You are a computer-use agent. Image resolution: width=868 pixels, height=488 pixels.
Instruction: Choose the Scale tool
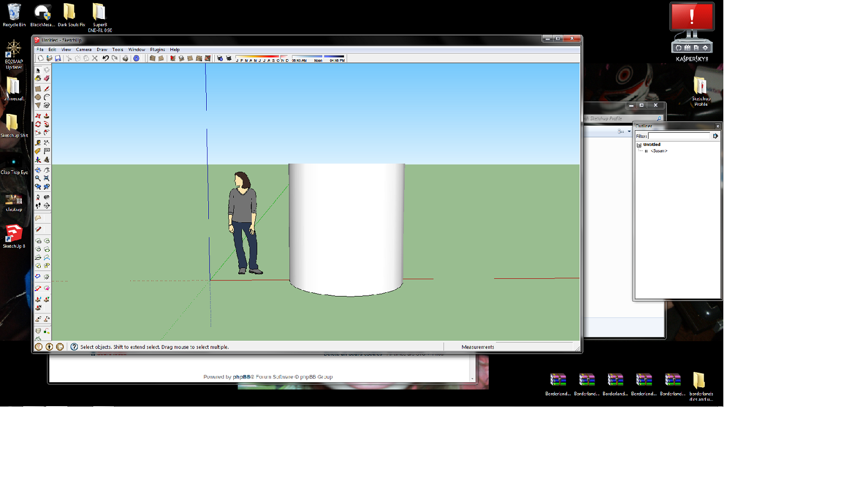[x=38, y=132]
